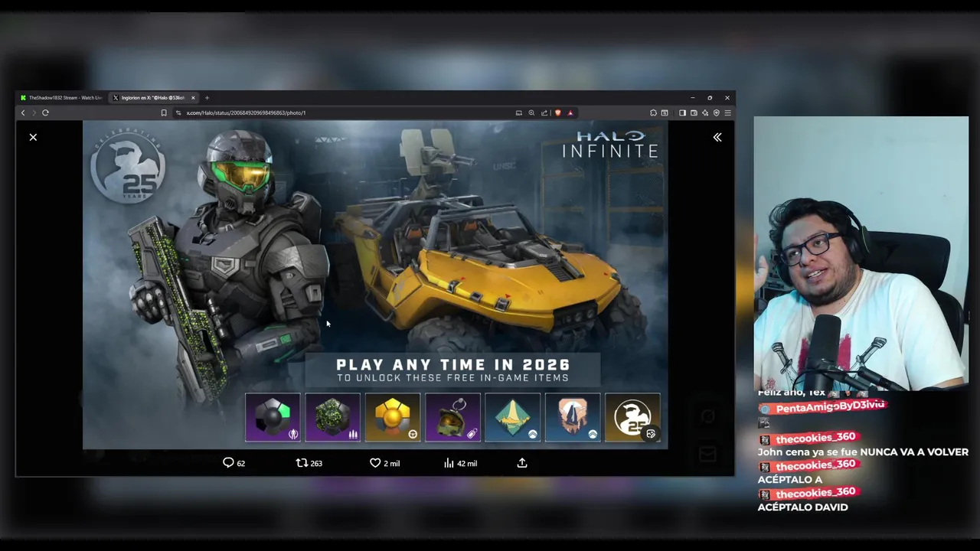Open the Brave VPN shield icon
The height and width of the screenshot is (551, 980).
(717, 112)
